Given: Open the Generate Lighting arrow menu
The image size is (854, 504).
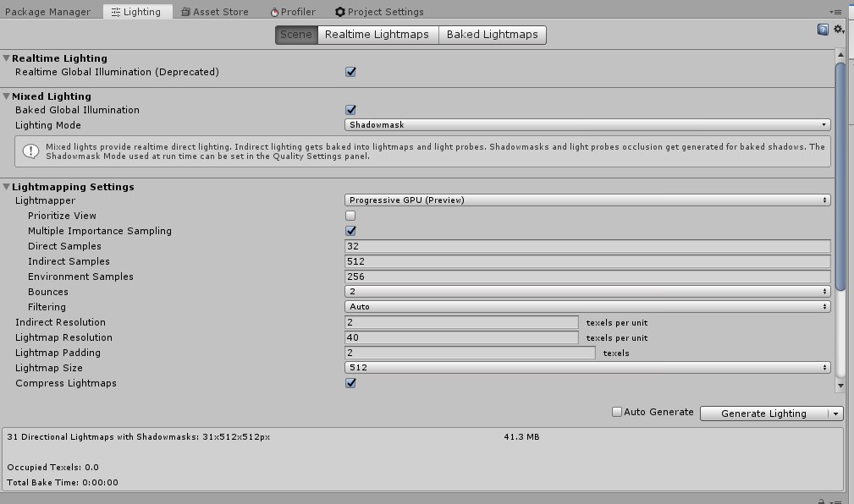Looking at the screenshot, I should (x=836, y=414).
